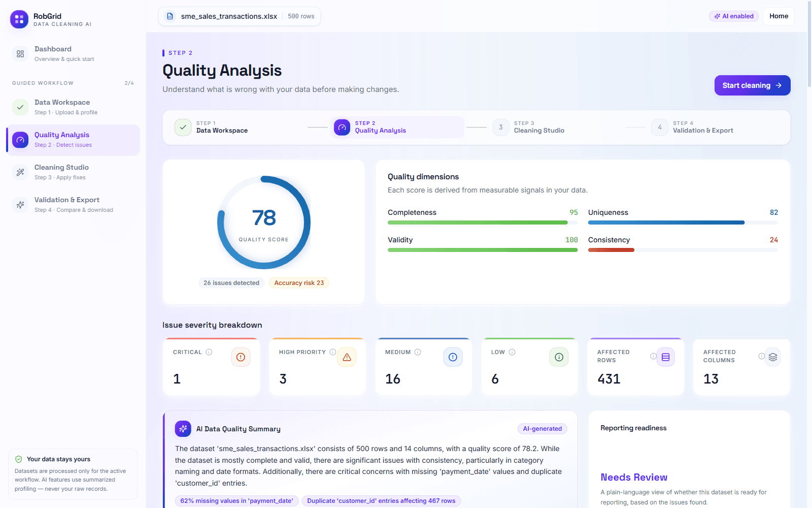The image size is (812, 508).
Task: Click the layers icon on Affected Columns card
Action: (x=772, y=357)
